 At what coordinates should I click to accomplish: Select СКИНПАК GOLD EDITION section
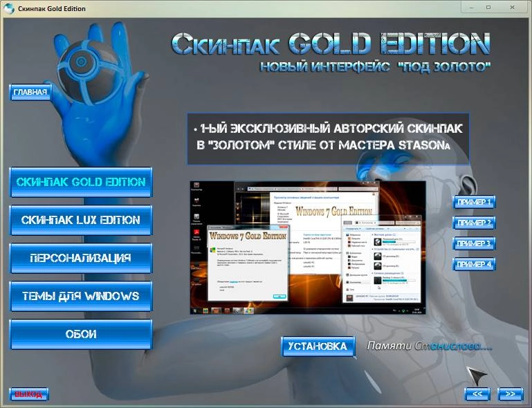(x=81, y=182)
